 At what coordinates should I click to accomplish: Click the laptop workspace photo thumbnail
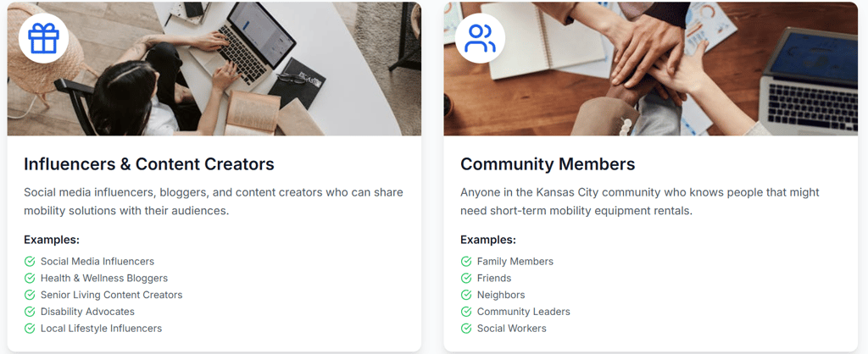214,69
